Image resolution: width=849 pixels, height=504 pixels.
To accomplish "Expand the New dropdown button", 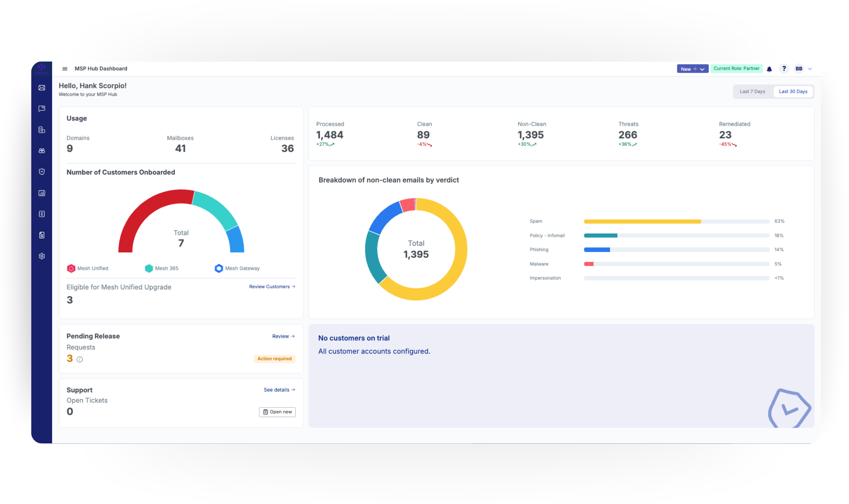I will coord(692,69).
